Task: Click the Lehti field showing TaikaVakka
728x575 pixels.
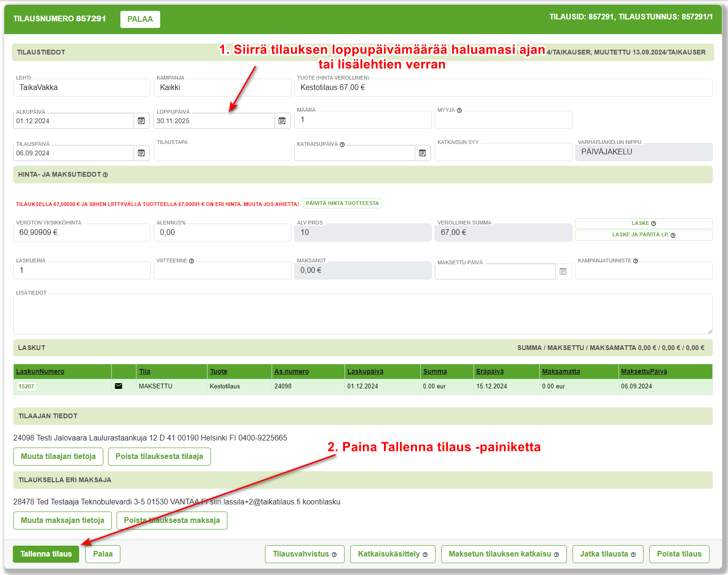Action: click(x=82, y=88)
